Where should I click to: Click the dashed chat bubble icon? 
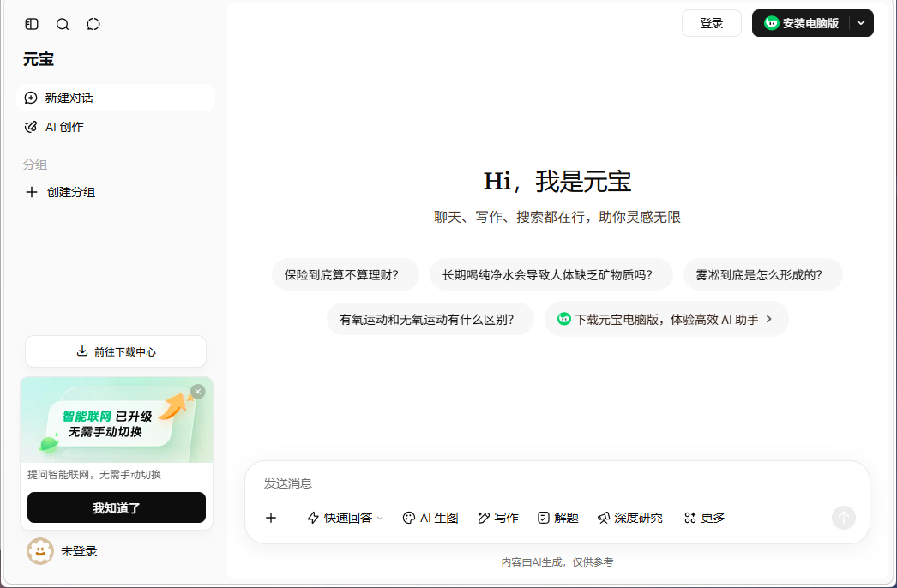(93, 24)
